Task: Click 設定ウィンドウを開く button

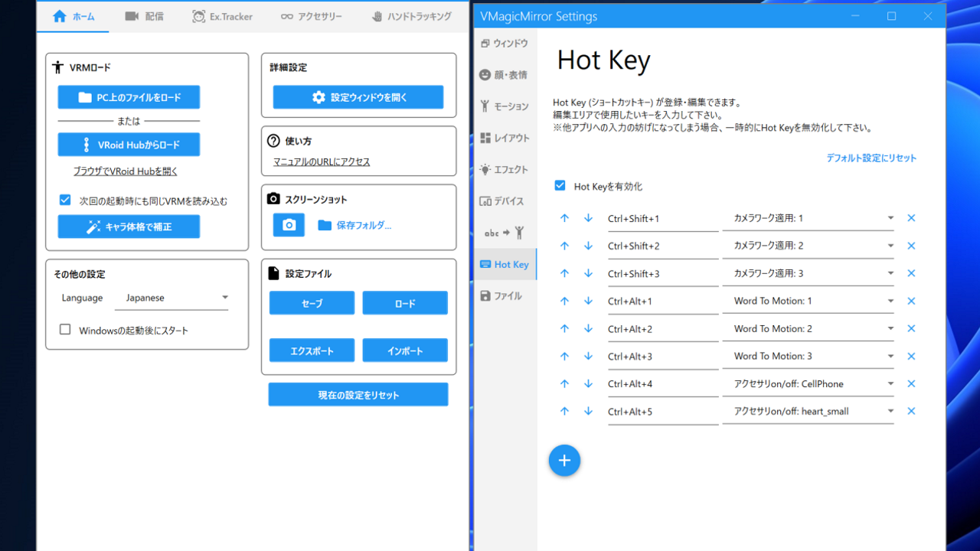Action: [x=358, y=97]
